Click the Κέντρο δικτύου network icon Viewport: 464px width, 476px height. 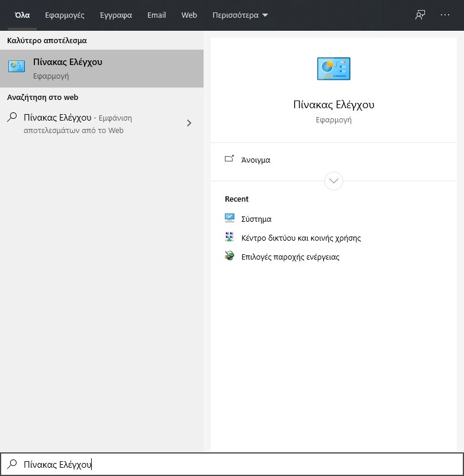coord(230,238)
